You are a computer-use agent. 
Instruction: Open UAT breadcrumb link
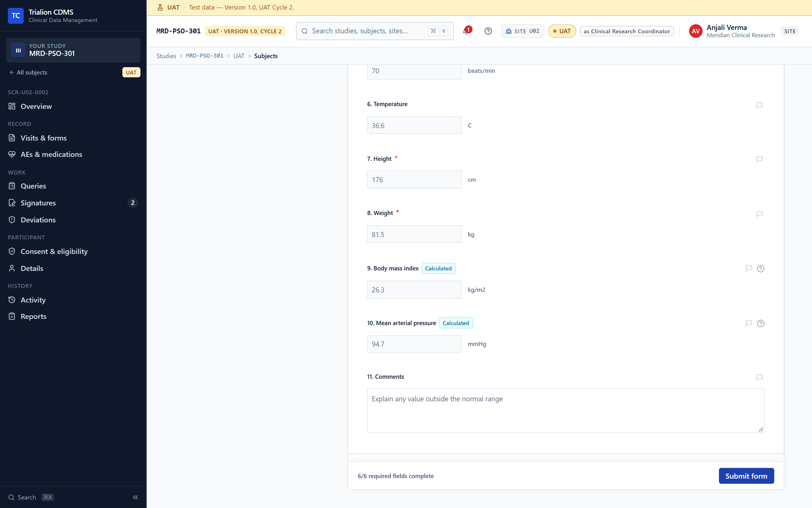239,56
